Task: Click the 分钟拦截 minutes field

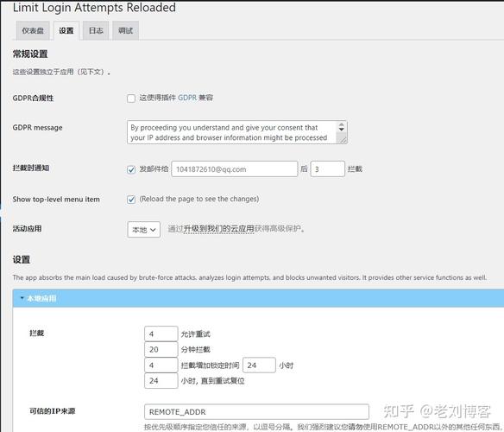Action: [x=161, y=349]
